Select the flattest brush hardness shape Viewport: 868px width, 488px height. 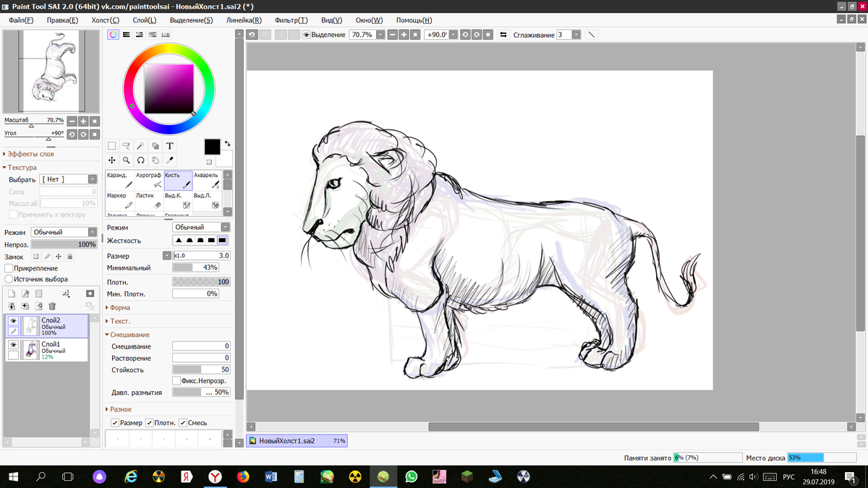point(222,240)
